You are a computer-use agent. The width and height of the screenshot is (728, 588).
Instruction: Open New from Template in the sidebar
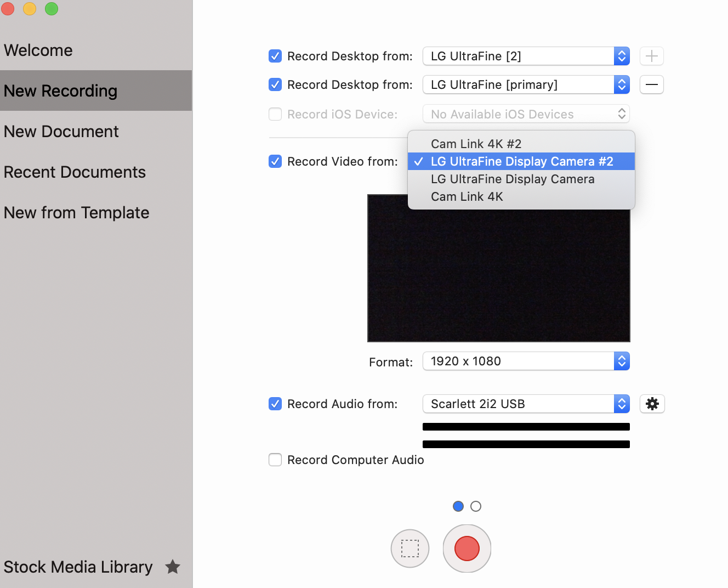coord(96,212)
